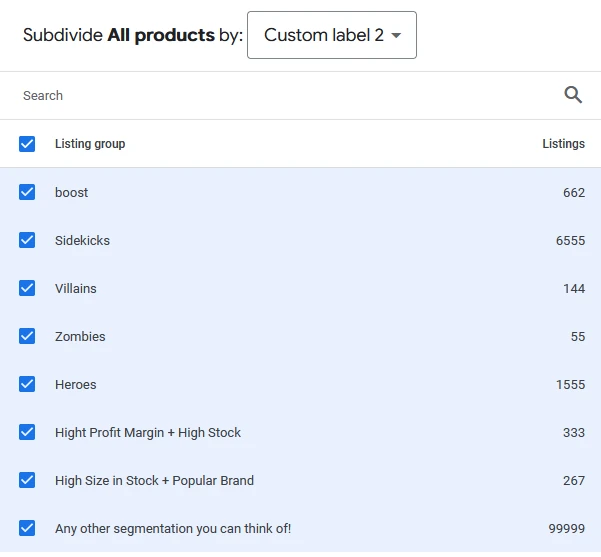Uncheck High Size in Stock + Popular Brand checkbox
The width and height of the screenshot is (601, 557).
27,480
